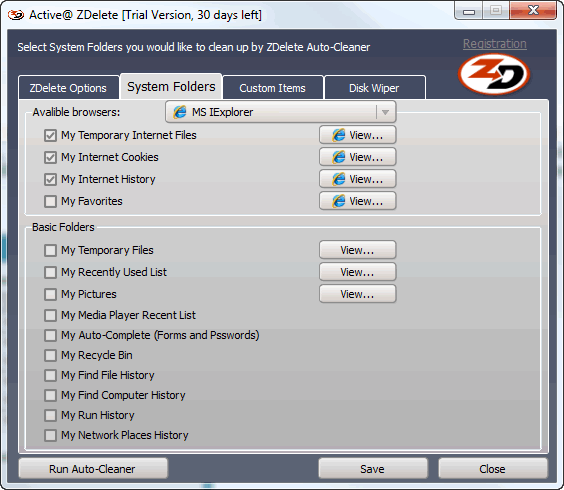Screen dimensions: 564x490
Task: Enable My Temporary Files checkbox
Action: point(50,250)
